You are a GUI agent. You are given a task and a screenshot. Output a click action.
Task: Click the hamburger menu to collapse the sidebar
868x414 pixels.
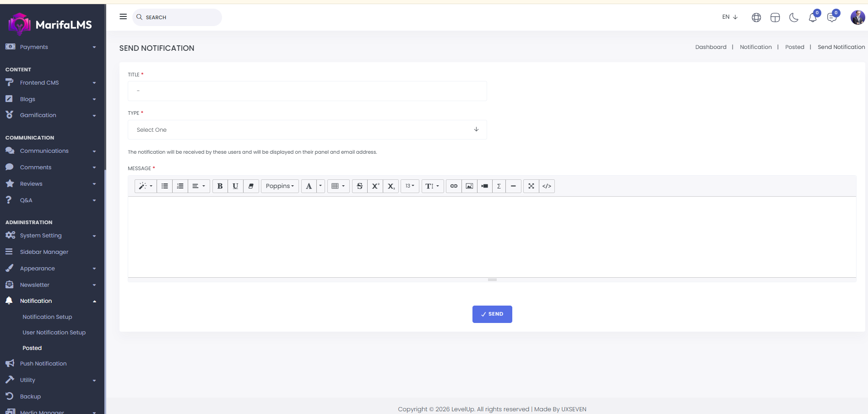(123, 17)
